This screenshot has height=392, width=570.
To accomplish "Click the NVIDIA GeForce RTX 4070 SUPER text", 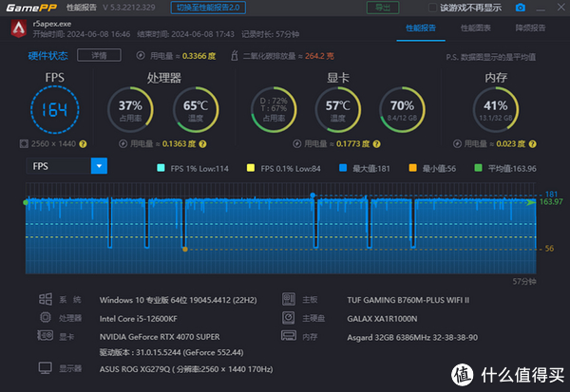I will coord(160,337).
